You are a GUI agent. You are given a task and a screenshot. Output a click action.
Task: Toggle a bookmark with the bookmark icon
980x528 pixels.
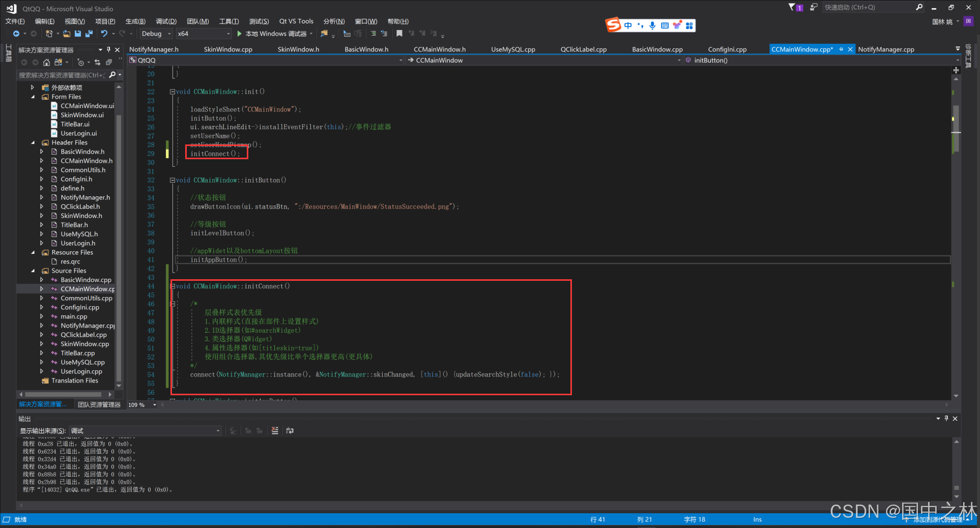coord(399,34)
